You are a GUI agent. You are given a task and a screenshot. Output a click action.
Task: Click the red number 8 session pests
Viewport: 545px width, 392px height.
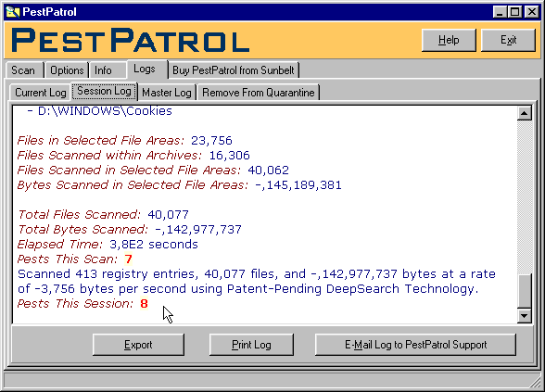click(144, 304)
